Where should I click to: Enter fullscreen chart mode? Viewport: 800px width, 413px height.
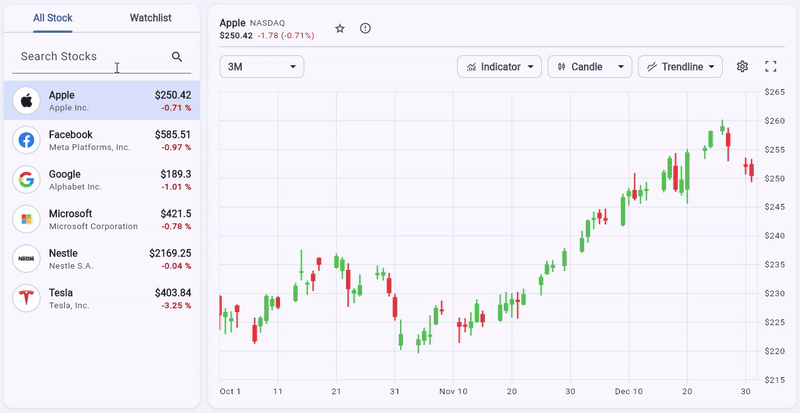point(771,66)
